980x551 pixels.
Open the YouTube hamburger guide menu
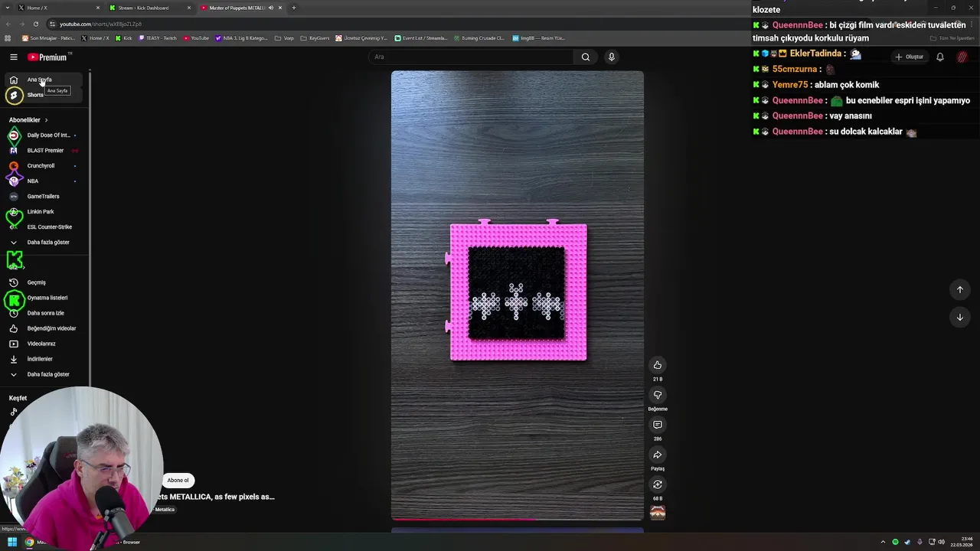[13, 57]
